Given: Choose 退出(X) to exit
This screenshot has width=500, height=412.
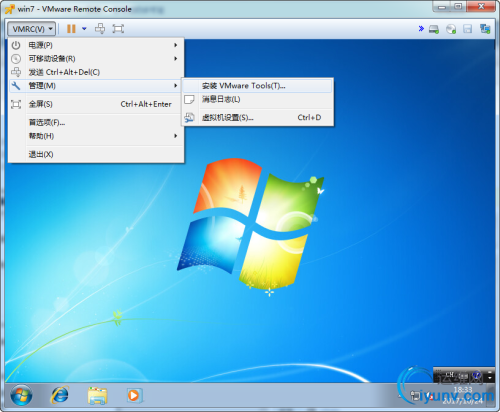Looking at the screenshot, I should point(96,154).
